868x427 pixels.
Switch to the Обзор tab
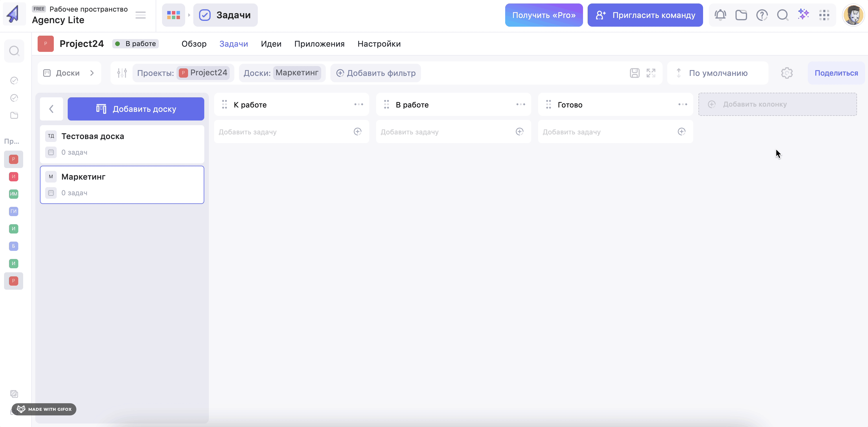coord(194,44)
